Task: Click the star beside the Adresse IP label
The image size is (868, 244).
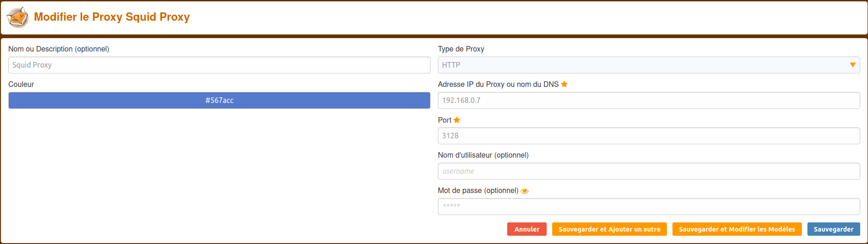Action: pyautogui.click(x=564, y=84)
